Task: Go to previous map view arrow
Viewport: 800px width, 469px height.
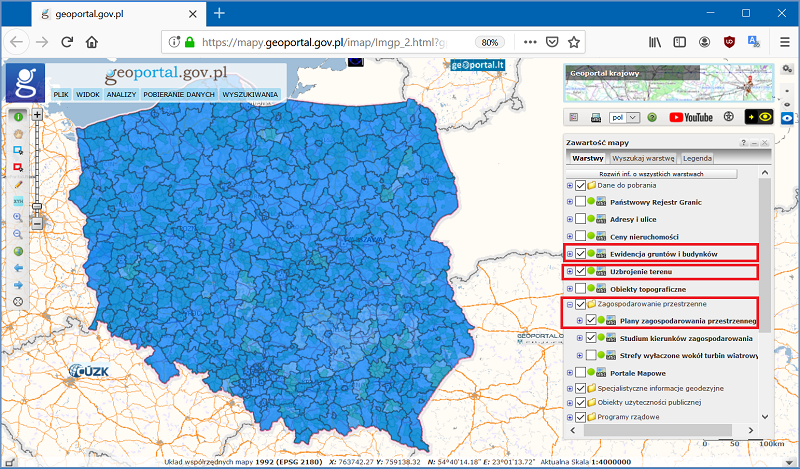Action: [18, 268]
